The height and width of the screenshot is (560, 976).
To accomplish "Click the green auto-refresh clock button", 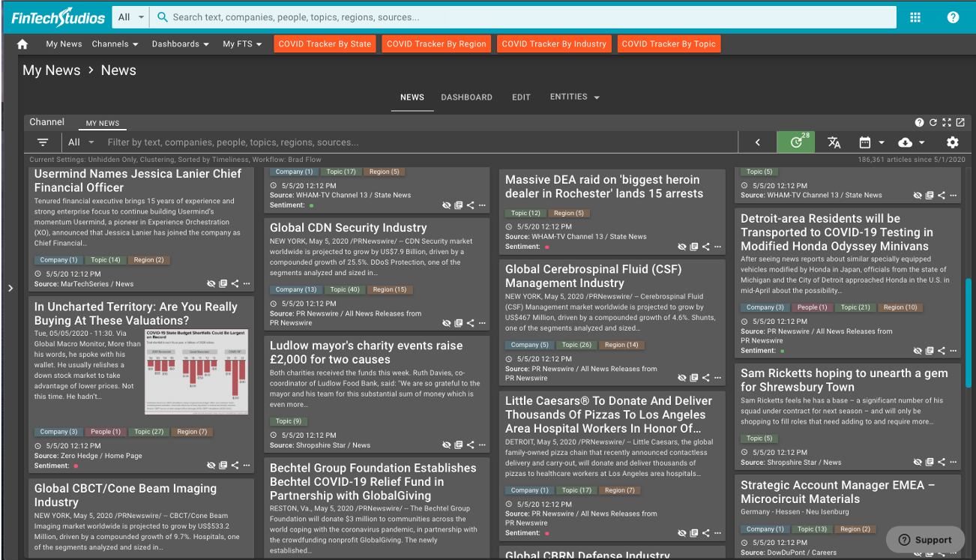I will pos(796,142).
